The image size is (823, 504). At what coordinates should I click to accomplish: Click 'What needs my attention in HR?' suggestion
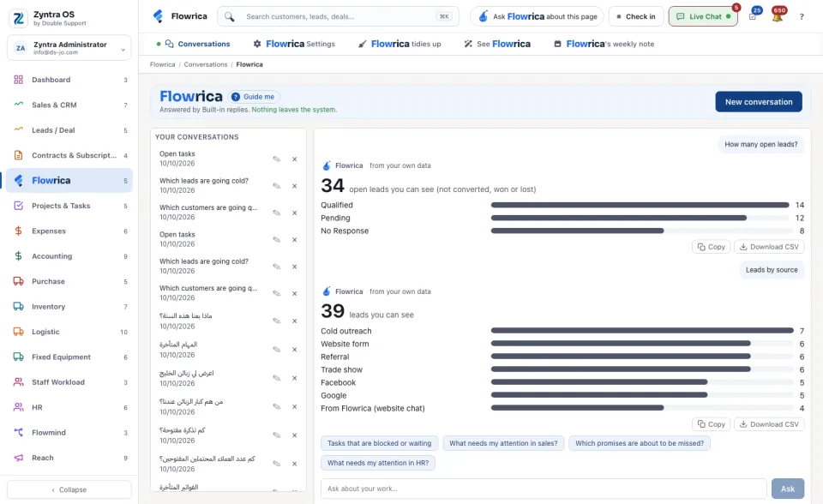click(378, 463)
